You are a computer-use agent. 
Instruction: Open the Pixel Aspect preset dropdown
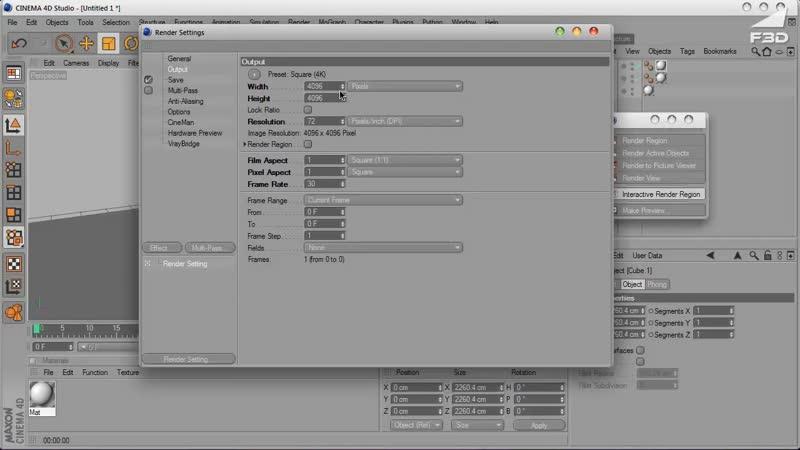(x=405, y=172)
